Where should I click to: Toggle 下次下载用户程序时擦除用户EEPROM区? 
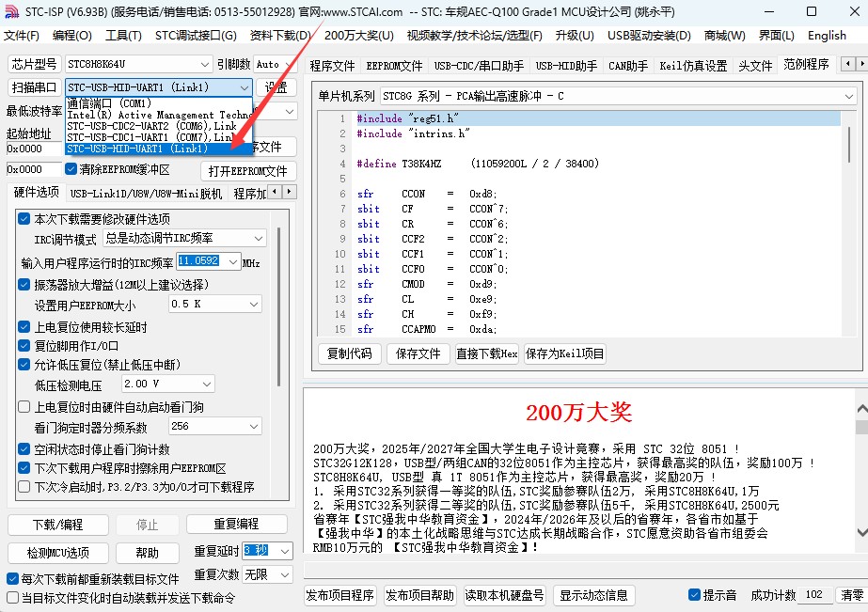24,468
